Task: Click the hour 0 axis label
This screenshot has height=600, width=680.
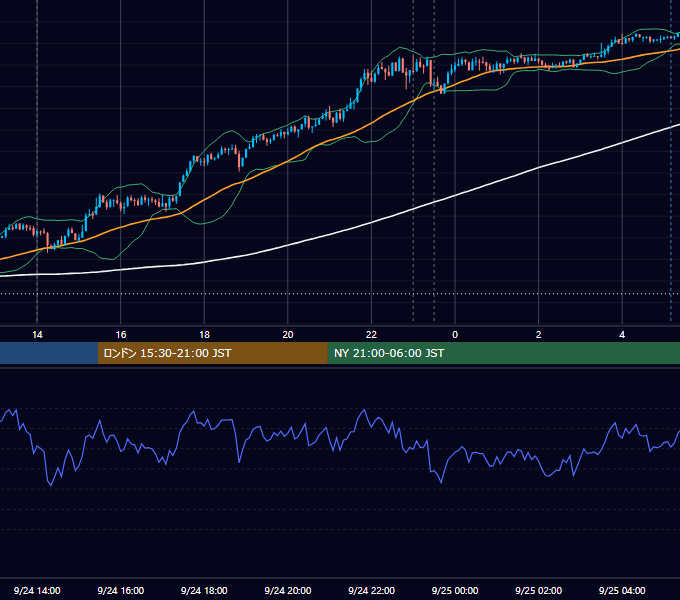Action: [x=455, y=335]
